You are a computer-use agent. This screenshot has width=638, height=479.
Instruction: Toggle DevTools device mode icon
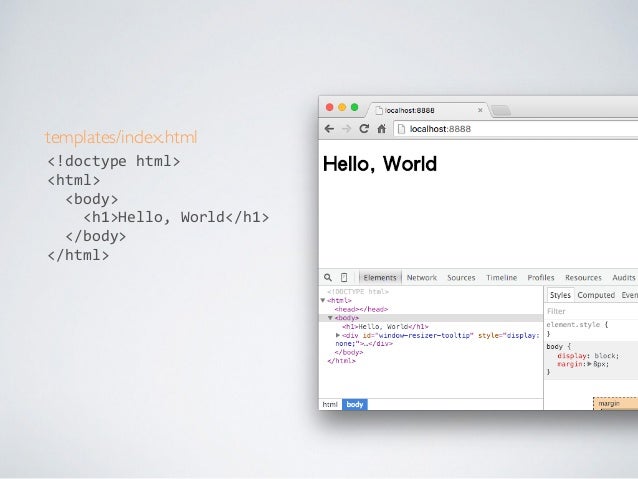click(x=344, y=278)
